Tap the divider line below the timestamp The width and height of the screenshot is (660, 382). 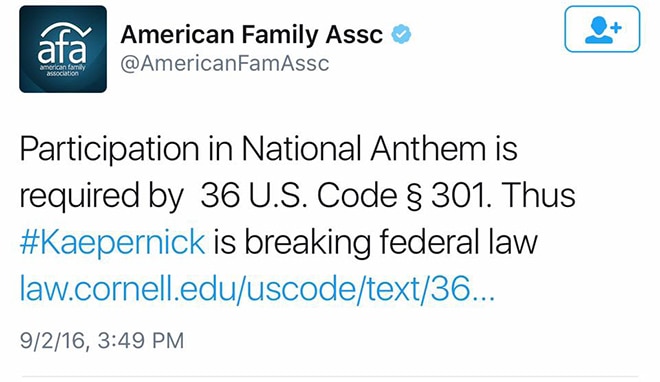point(330,377)
